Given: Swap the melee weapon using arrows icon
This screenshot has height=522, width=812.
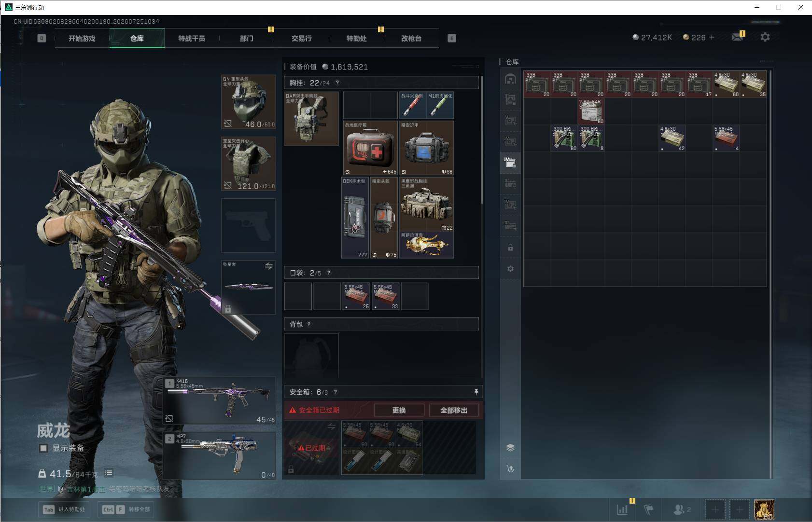Looking at the screenshot, I should [269, 266].
